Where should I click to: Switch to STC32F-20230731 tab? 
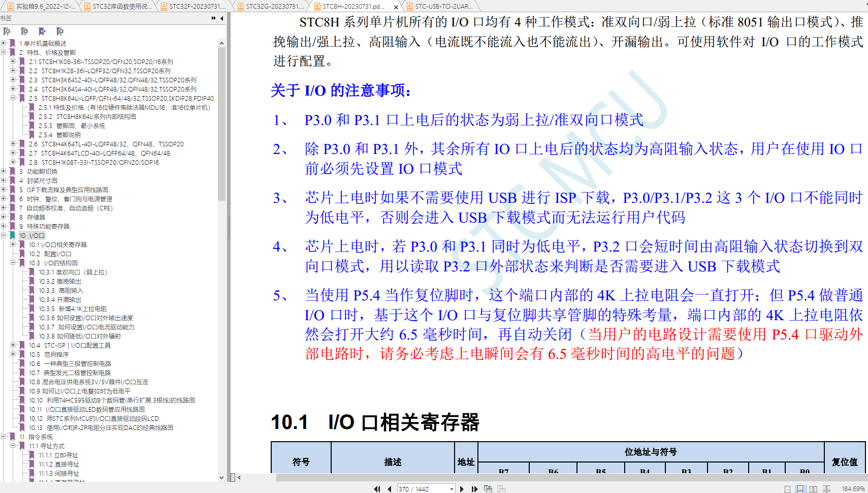[194, 6]
